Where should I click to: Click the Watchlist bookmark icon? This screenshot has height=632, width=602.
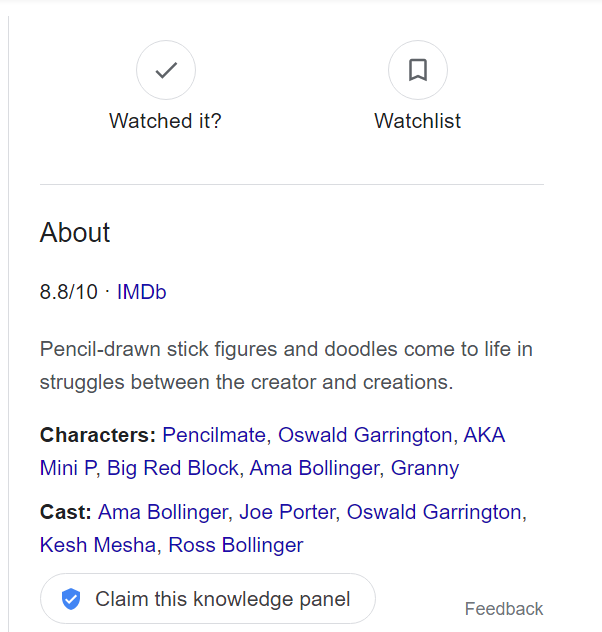click(x=418, y=70)
